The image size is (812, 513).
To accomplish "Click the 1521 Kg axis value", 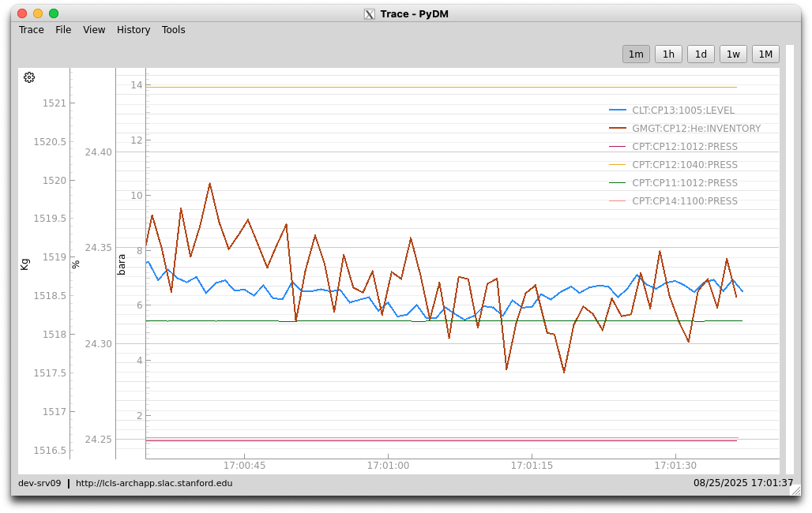I will point(55,103).
